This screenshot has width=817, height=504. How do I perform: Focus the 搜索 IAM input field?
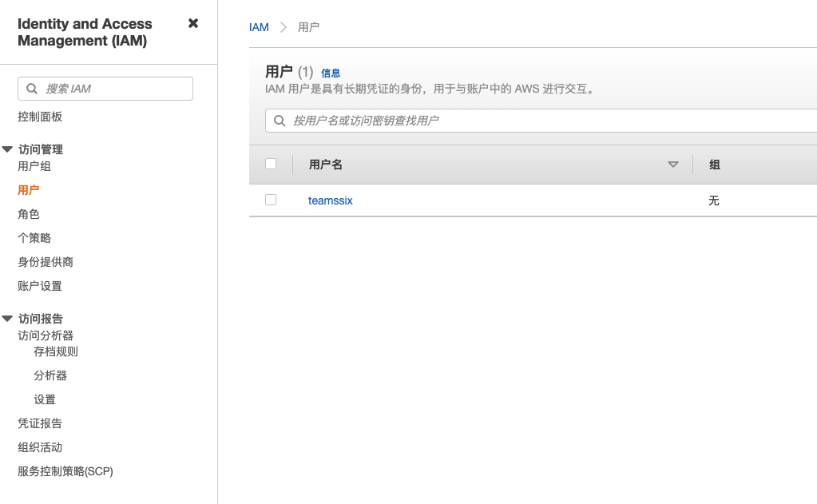tap(105, 89)
